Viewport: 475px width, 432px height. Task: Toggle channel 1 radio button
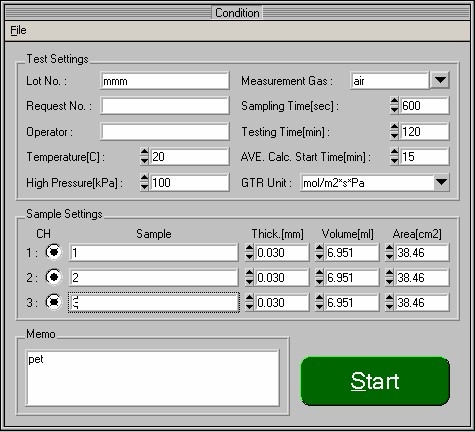pos(53,252)
